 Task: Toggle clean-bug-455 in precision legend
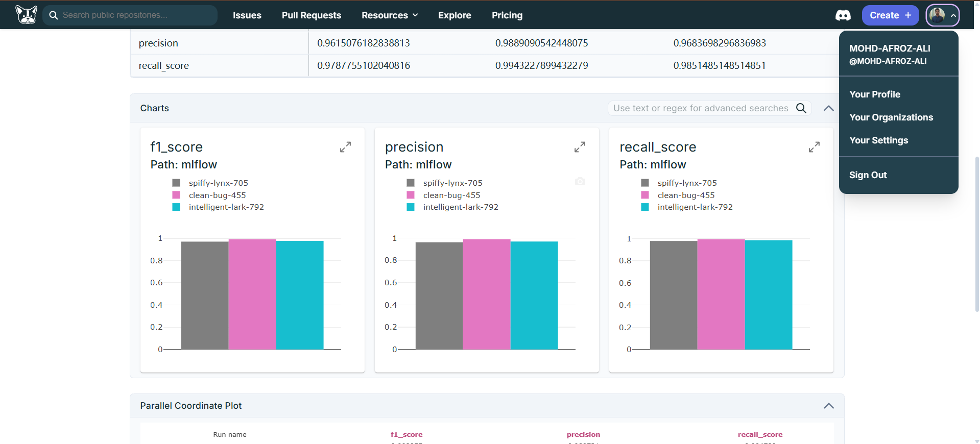click(x=451, y=195)
